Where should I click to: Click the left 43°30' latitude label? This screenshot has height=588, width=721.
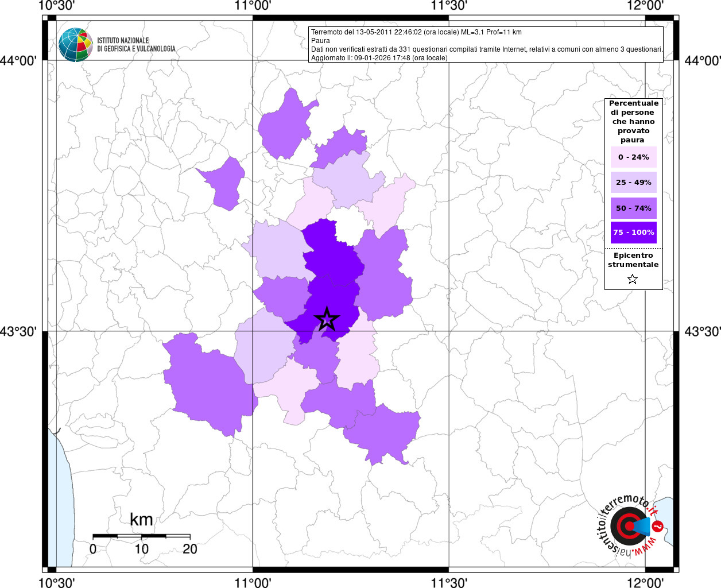18,331
